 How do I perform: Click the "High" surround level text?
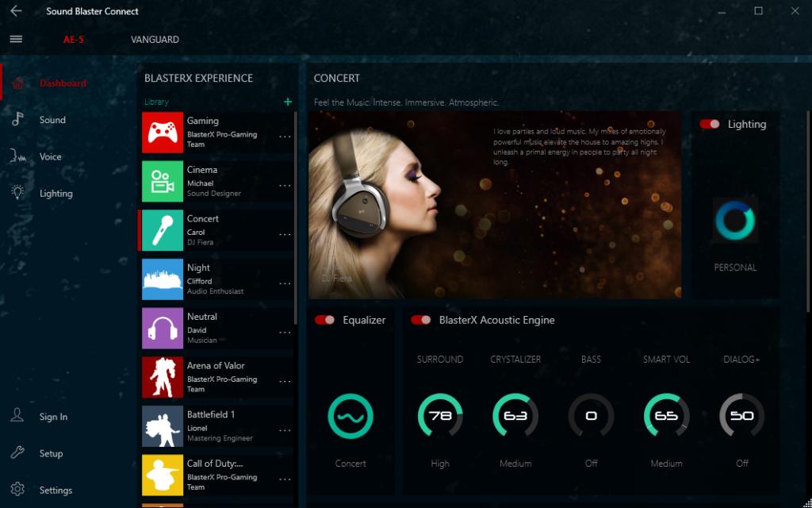coord(440,464)
